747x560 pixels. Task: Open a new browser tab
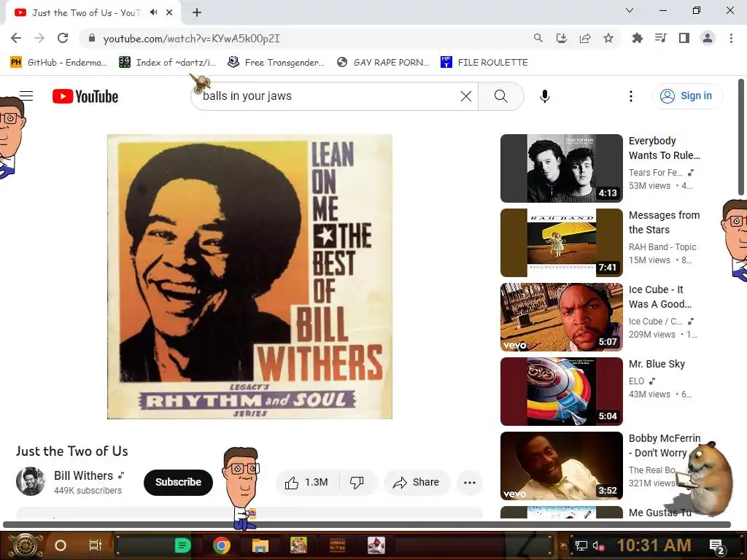pyautogui.click(x=197, y=13)
